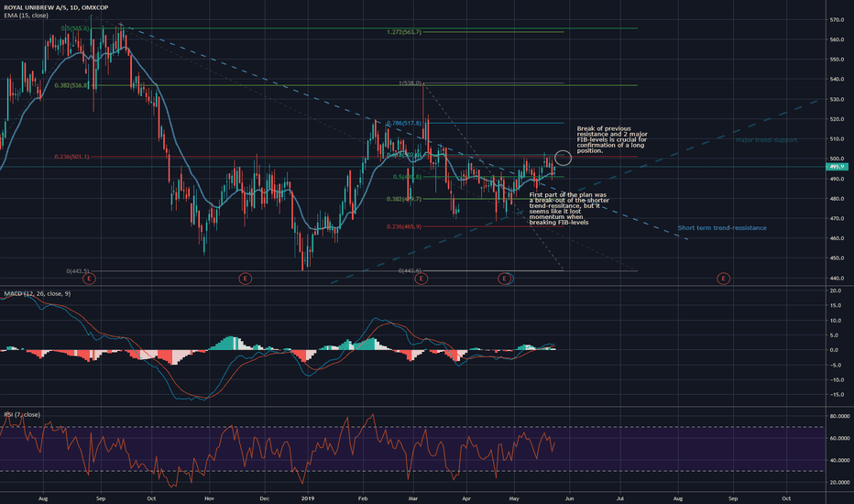854x504 pixels.
Task: Select the MACD (12, 26, close, 9) label
Action: click(x=37, y=293)
